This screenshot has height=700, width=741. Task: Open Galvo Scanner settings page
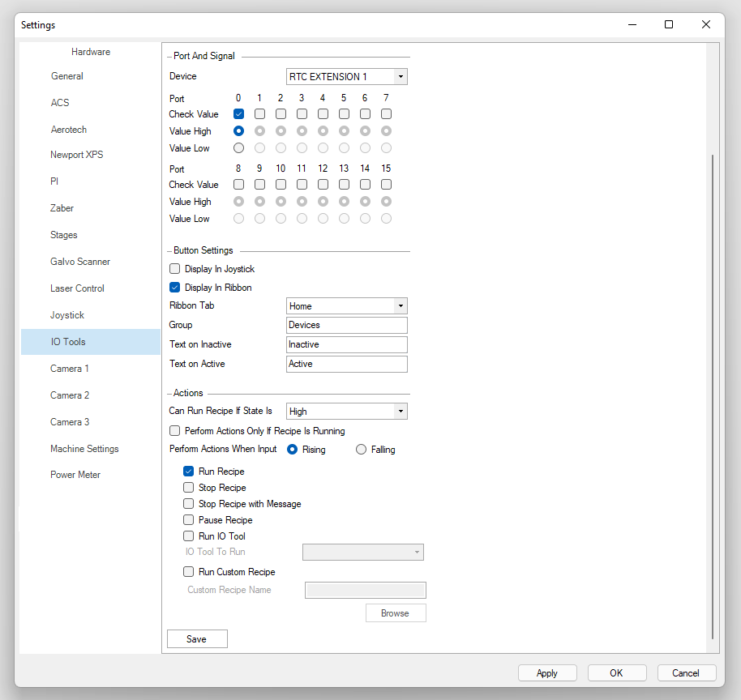pyautogui.click(x=80, y=262)
